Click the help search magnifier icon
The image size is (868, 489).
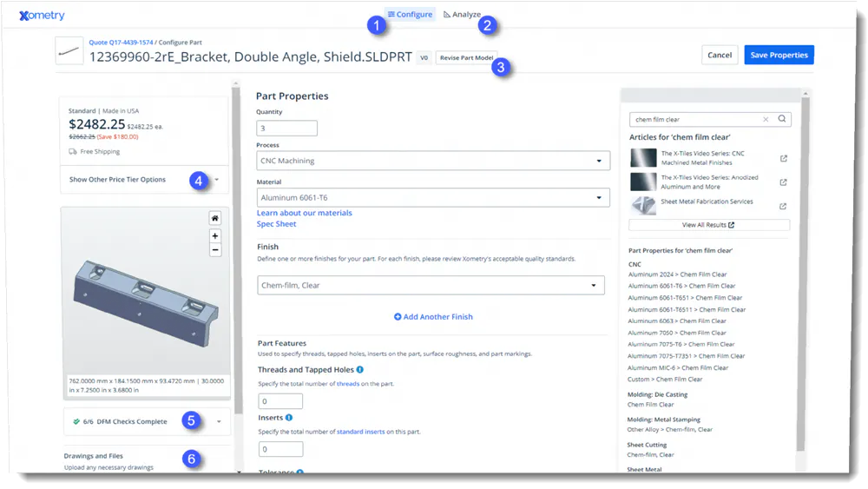point(782,118)
